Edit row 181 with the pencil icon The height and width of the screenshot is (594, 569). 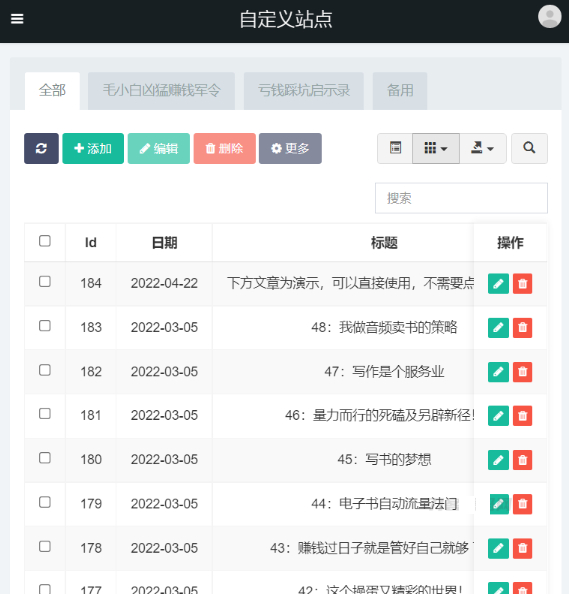coord(498,416)
